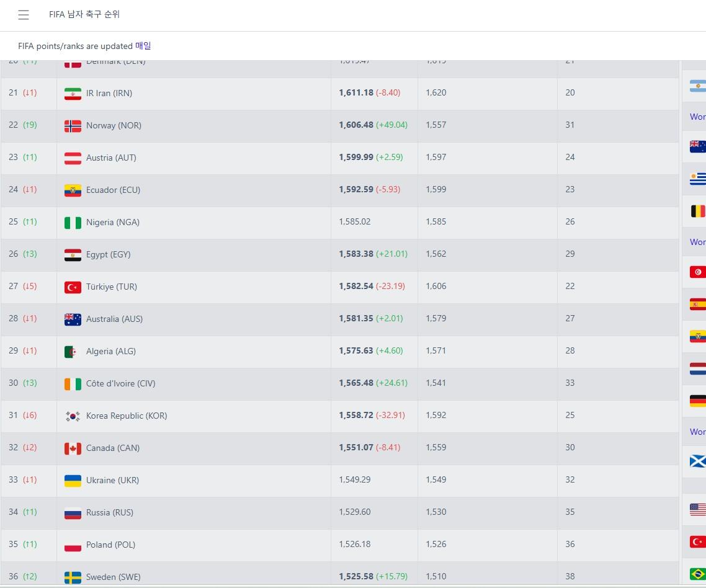
Task: Click the Australia flag in rank 28 row
Action: pos(73,319)
